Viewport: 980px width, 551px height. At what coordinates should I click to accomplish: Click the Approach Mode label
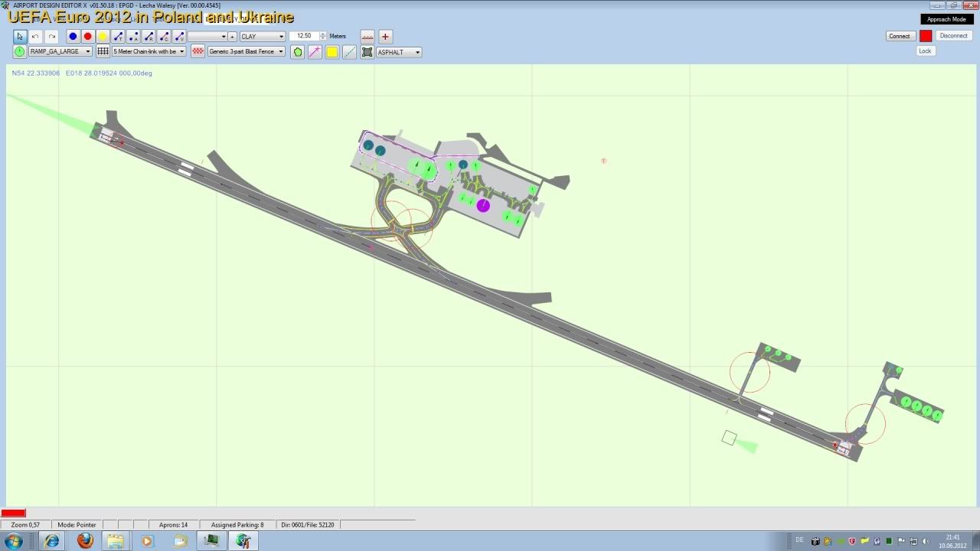point(946,19)
